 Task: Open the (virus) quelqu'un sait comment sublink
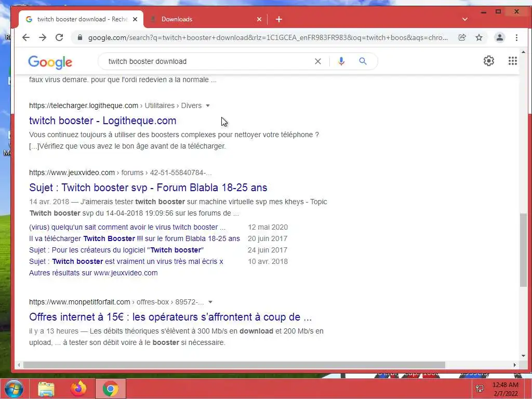127,227
